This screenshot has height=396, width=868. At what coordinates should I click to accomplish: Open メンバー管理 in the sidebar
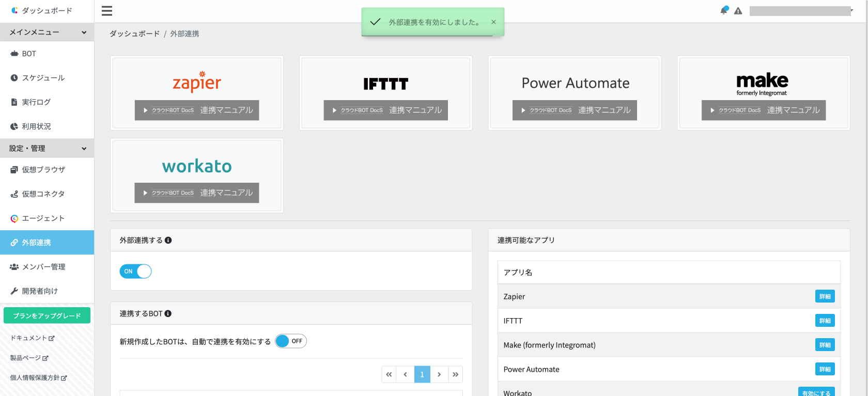[47, 267]
